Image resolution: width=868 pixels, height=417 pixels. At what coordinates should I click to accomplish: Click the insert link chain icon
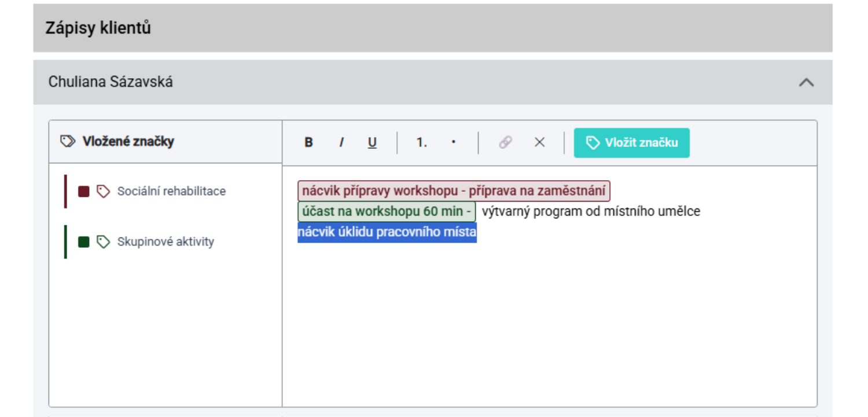(505, 142)
